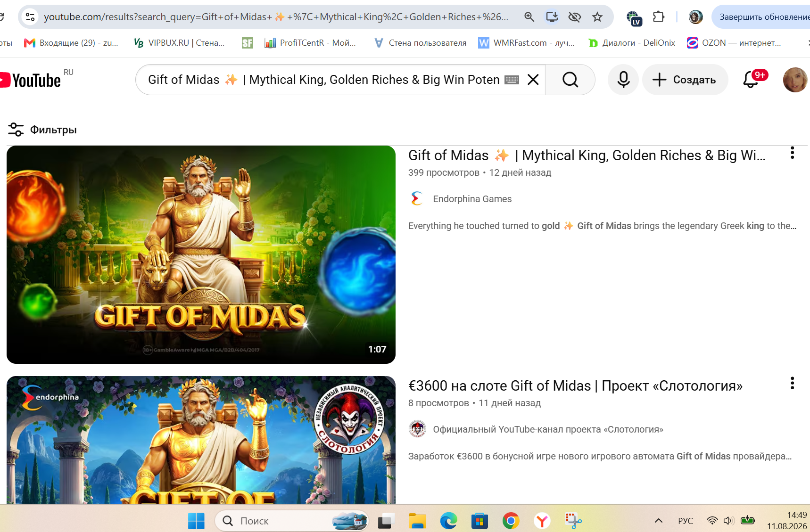Open Chrome profile avatar
This screenshot has height=532, width=810.
(x=695, y=17)
